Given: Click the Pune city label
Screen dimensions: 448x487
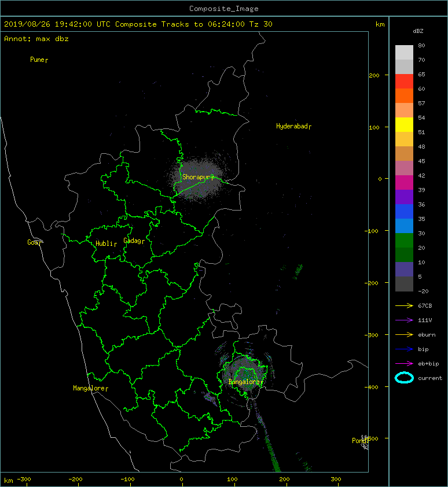Looking at the screenshot, I should coord(39,60).
